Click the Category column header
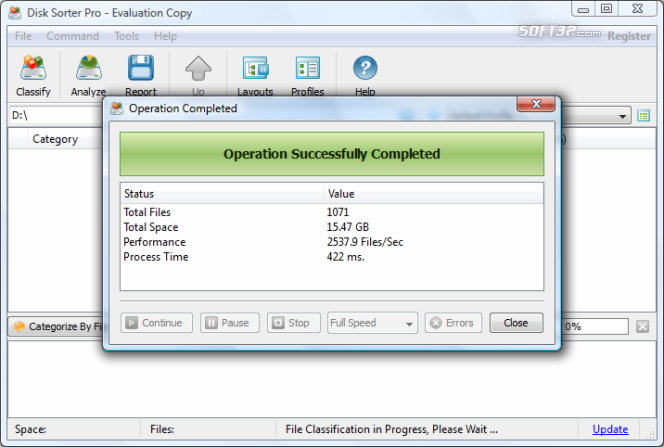The width and height of the screenshot is (664, 447). point(55,139)
